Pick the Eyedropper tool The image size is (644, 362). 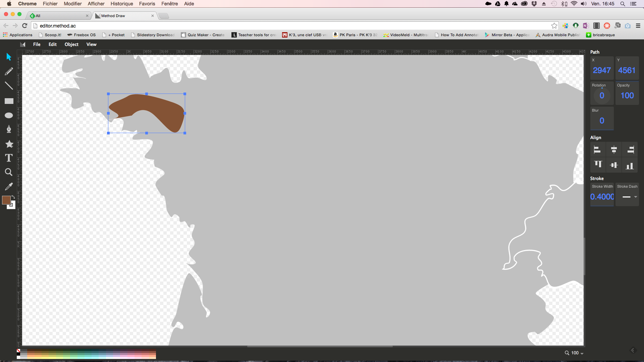(x=9, y=186)
